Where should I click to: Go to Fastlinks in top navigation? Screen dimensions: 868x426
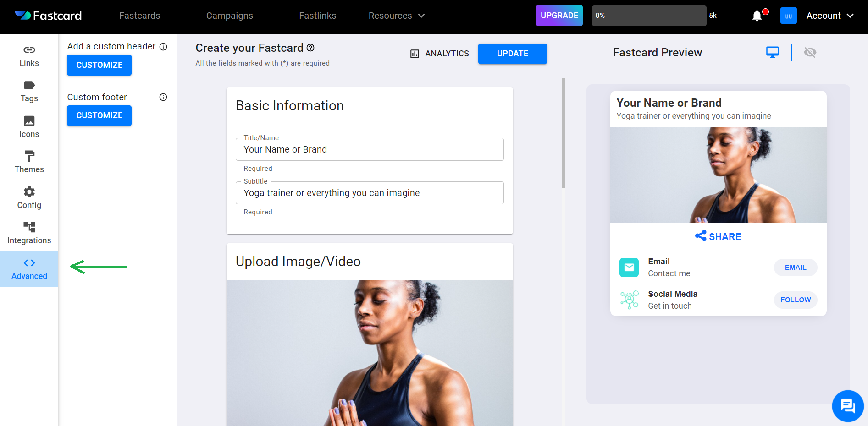coord(318,16)
